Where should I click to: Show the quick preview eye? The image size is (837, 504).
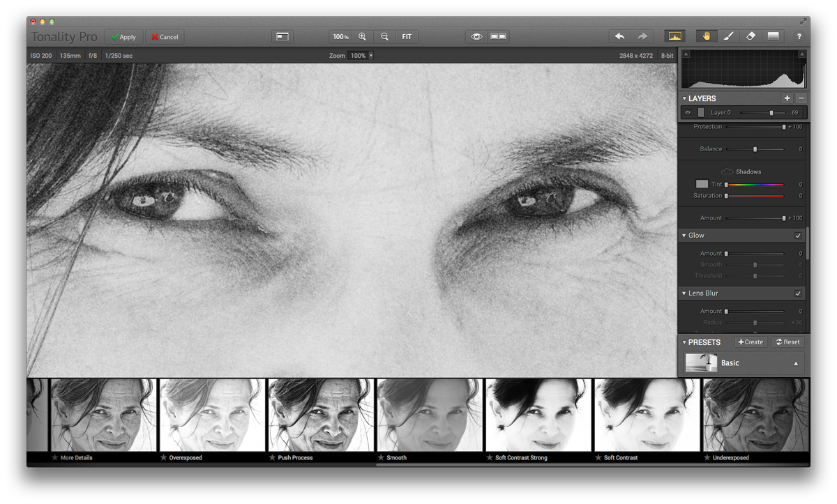click(x=476, y=36)
